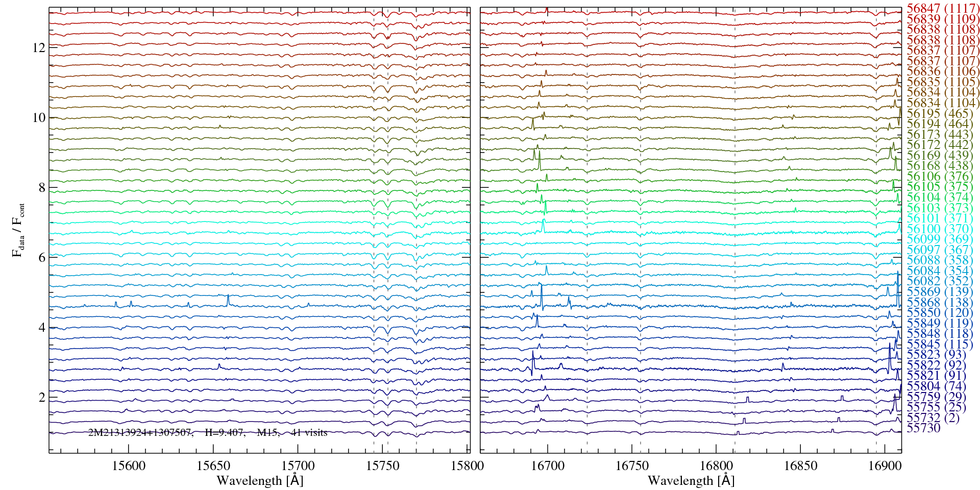Select the 15750 wavelength tick label
Image resolution: width=980 pixels, height=490 pixels.
point(383,466)
